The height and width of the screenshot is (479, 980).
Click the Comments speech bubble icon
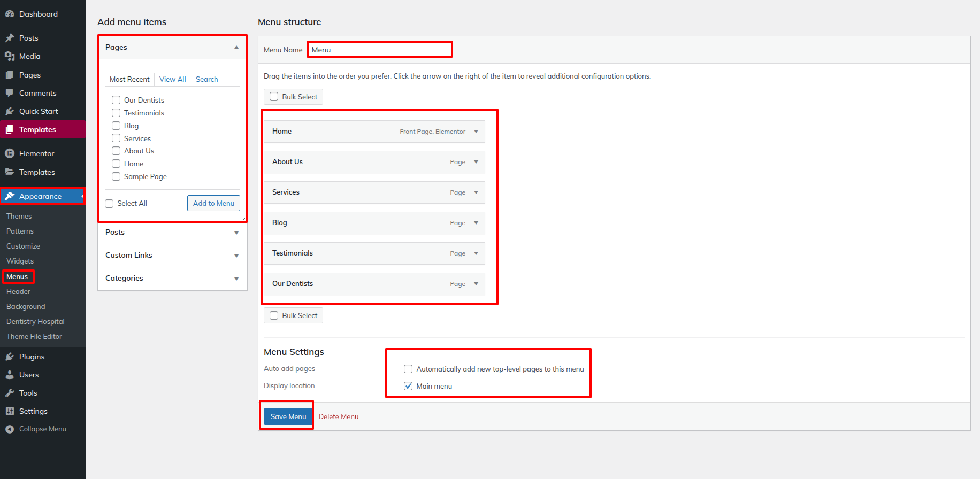10,93
